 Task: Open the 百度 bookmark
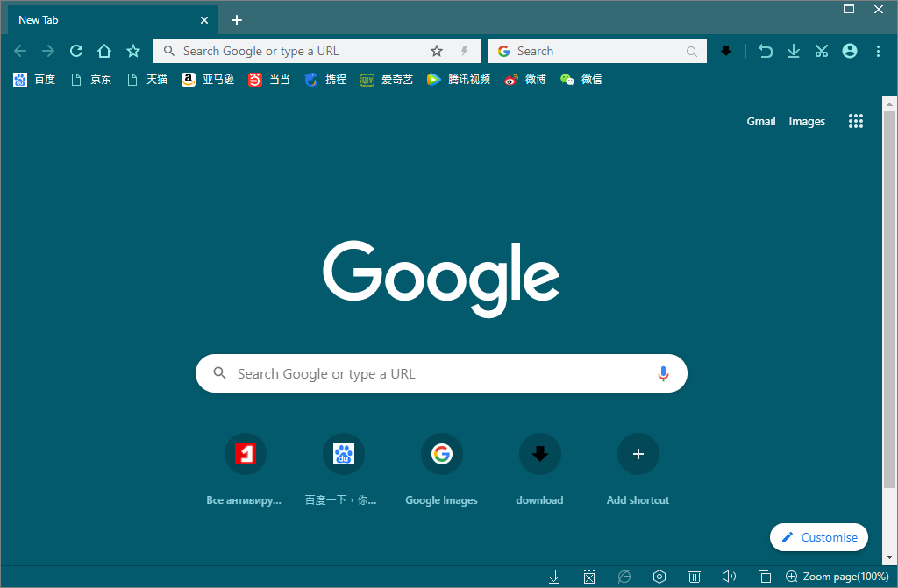pyautogui.click(x=34, y=80)
